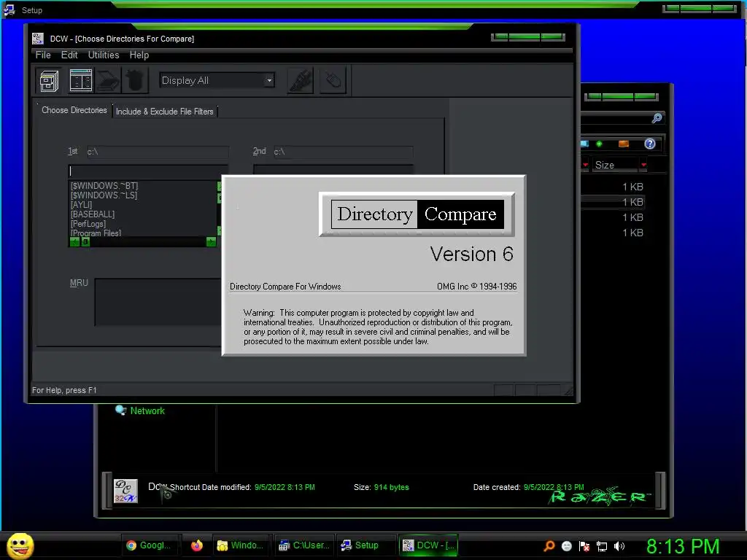
Task: Click the two-pane directory view toolbar icon
Action: [x=80, y=80]
